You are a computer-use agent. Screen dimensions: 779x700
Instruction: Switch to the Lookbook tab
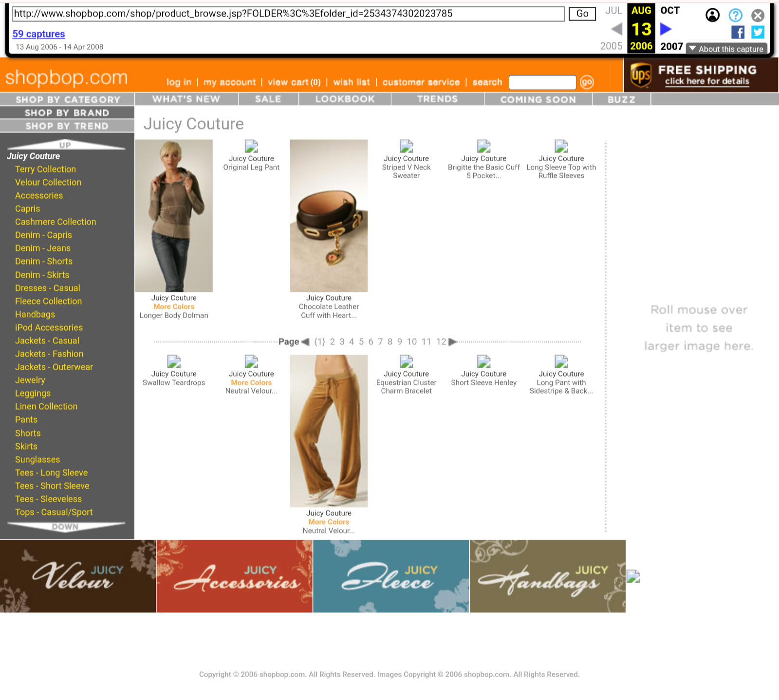click(x=345, y=99)
